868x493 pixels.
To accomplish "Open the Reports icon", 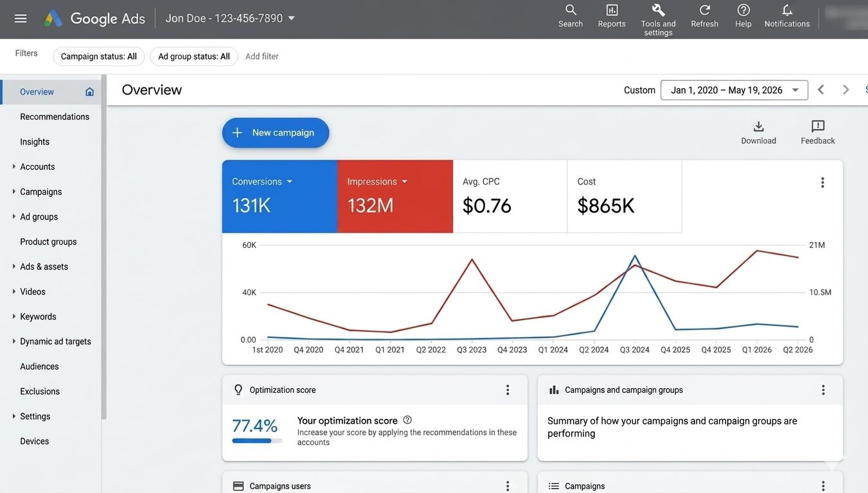I will 612,10.
